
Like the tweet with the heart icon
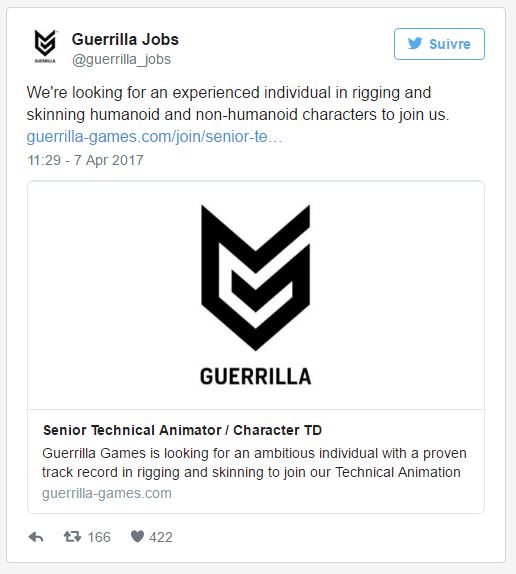coord(137,537)
